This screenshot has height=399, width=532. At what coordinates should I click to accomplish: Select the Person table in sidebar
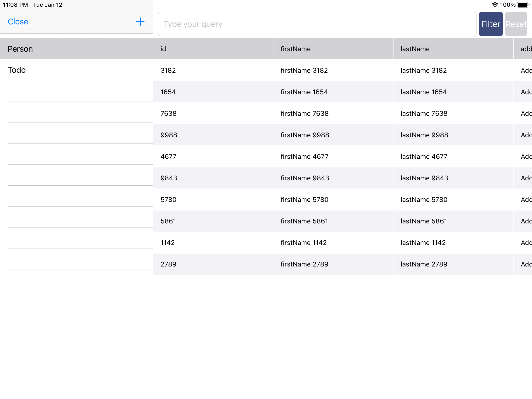click(20, 49)
